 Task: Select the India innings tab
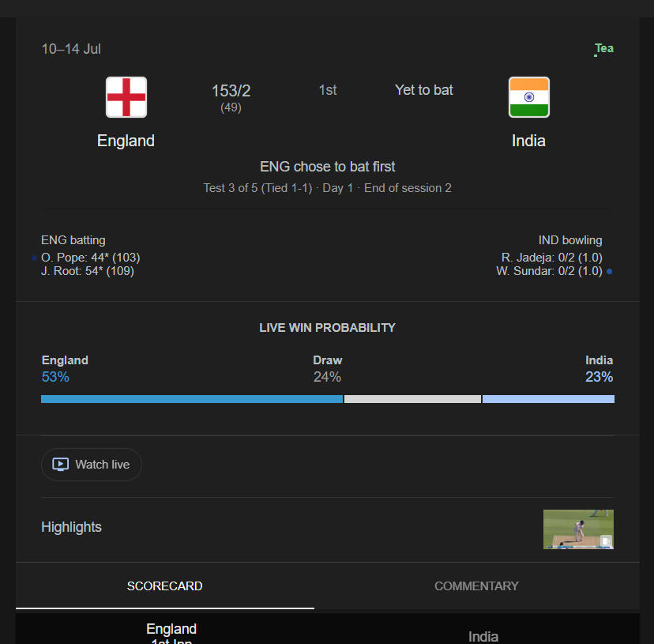(483, 636)
